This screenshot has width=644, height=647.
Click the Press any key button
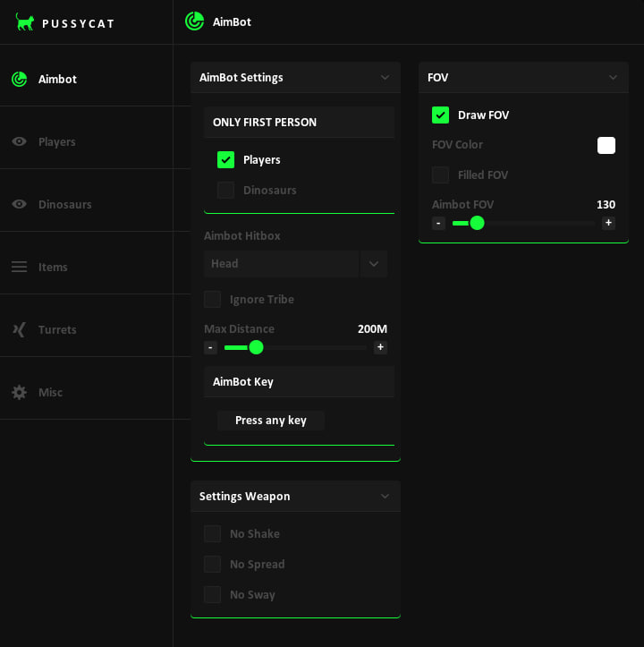coord(270,421)
